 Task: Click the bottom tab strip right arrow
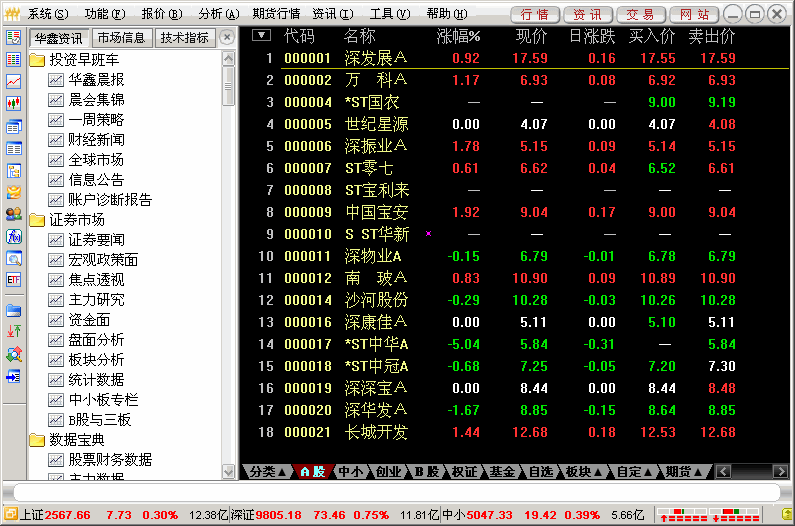coord(780,472)
